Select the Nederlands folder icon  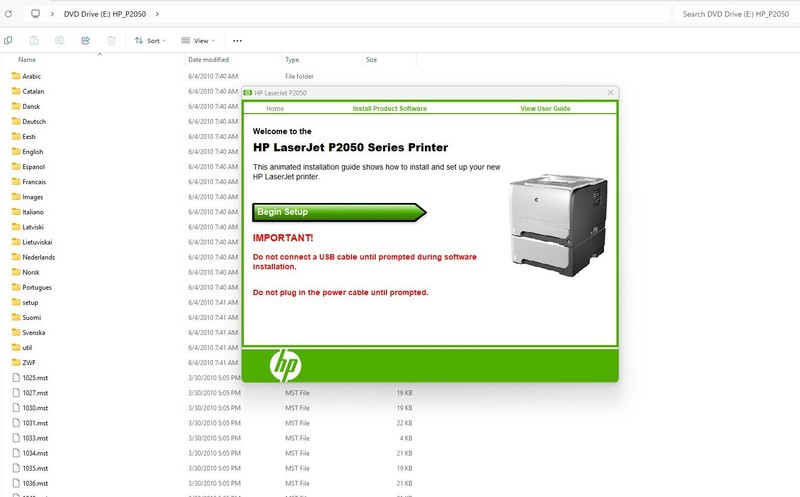click(x=16, y=257)
